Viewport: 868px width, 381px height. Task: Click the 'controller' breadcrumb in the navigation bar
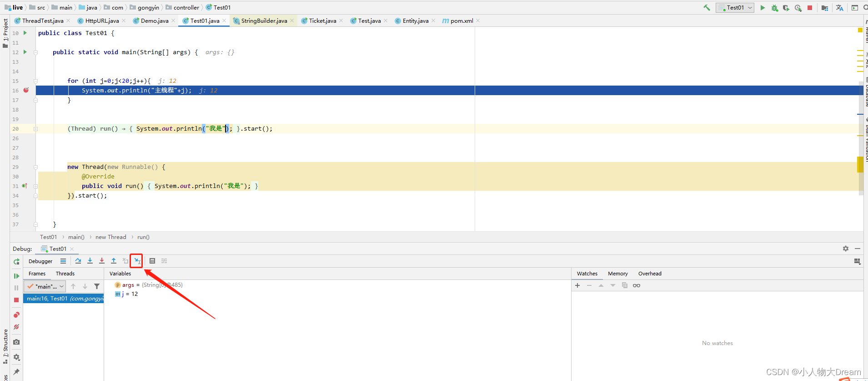click(186, 8)
